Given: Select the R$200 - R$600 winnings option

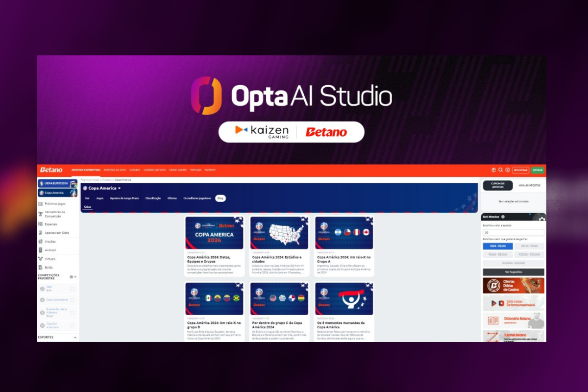Looking at the screenshot, I should pos(529,246).
